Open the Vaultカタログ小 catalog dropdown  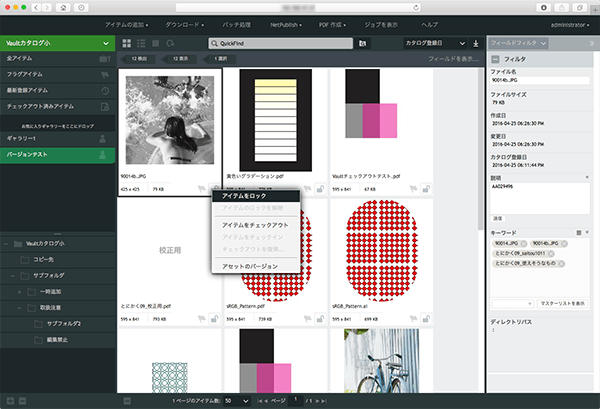tap(106, 43)
